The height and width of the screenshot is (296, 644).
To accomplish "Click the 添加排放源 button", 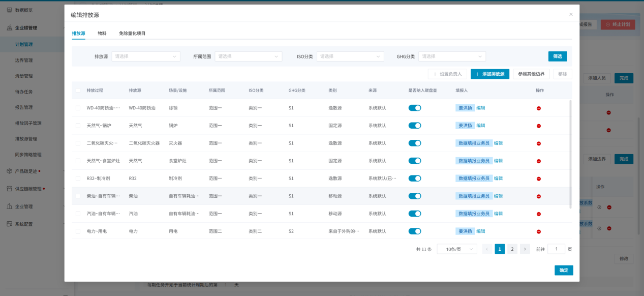I will 489,74.
